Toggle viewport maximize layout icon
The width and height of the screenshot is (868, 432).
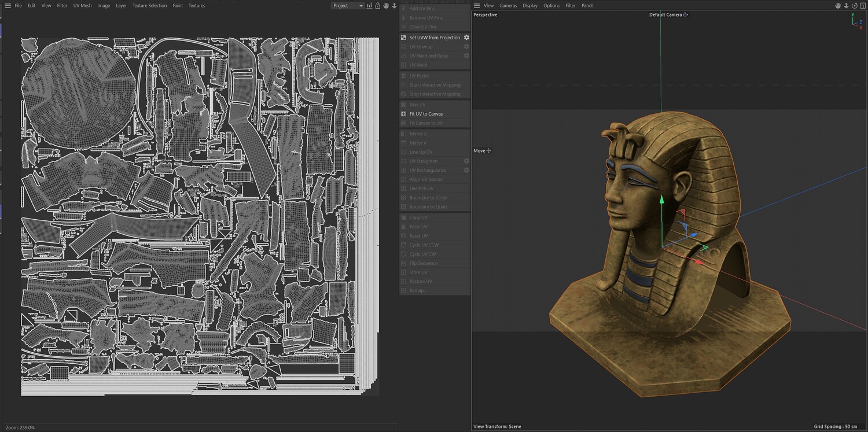(862, 6)
